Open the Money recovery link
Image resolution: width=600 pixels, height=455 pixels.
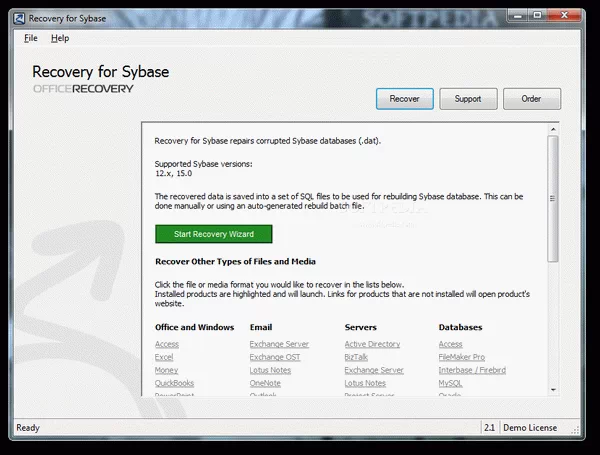[x=166, y=370]
